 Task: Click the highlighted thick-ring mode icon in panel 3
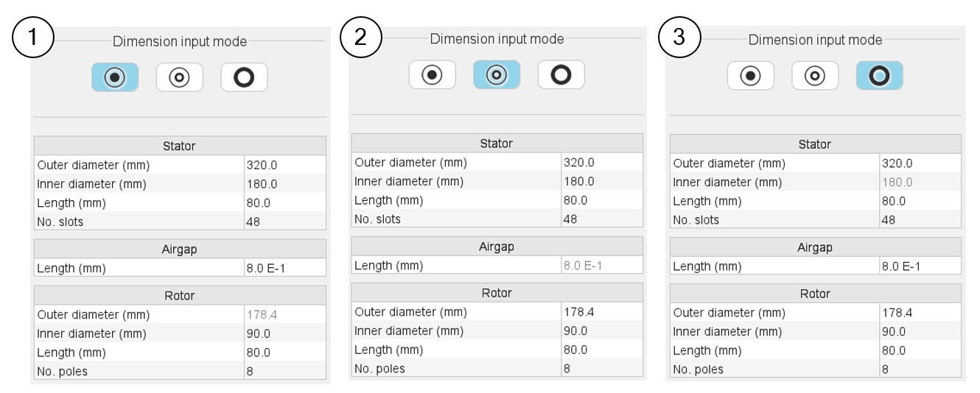point(879,75)
